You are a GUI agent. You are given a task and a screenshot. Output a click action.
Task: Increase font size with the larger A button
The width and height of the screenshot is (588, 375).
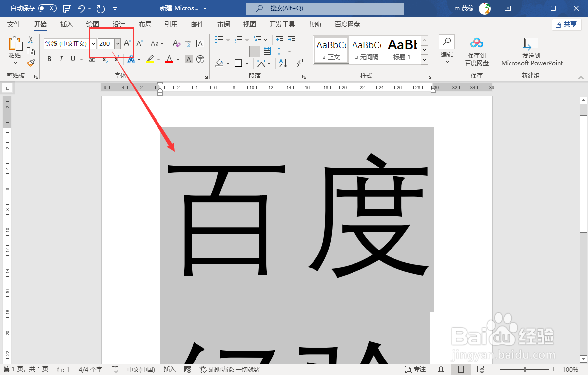pos(127,43)
